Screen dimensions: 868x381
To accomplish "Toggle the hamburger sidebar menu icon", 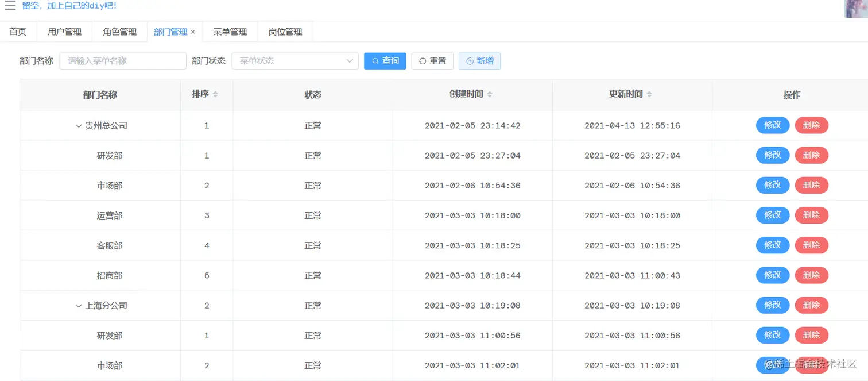I will (x=10, y=6).
